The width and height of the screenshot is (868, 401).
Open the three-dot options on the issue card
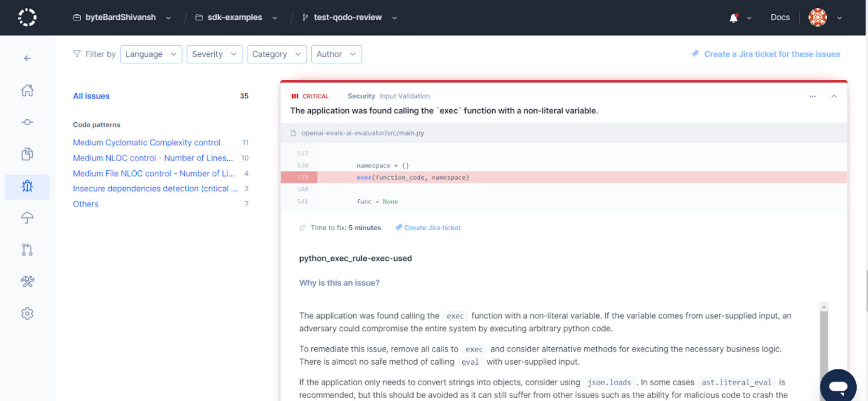(x=812, y=96)
